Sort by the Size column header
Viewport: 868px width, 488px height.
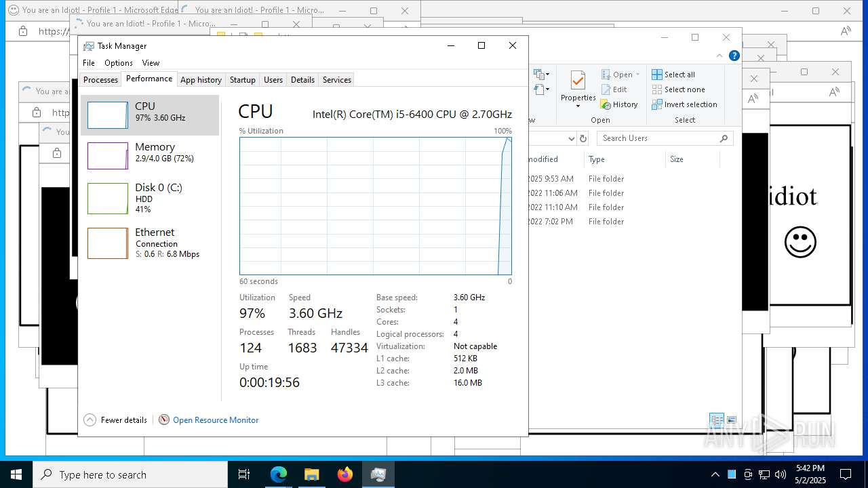point(692,159)
